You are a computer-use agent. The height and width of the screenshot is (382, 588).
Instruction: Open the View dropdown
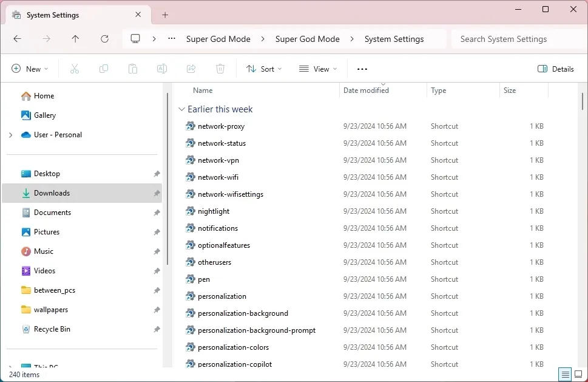(317, 69)
